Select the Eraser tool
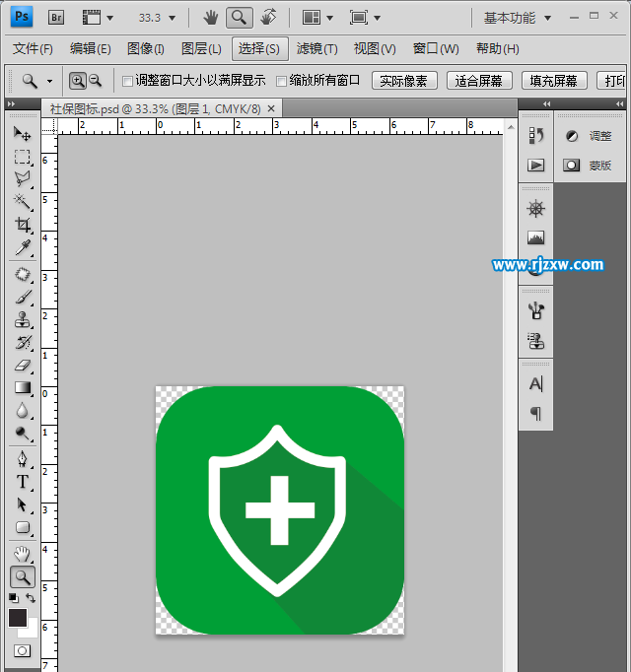This screenshot has height=672, width=631. [23, 366]
